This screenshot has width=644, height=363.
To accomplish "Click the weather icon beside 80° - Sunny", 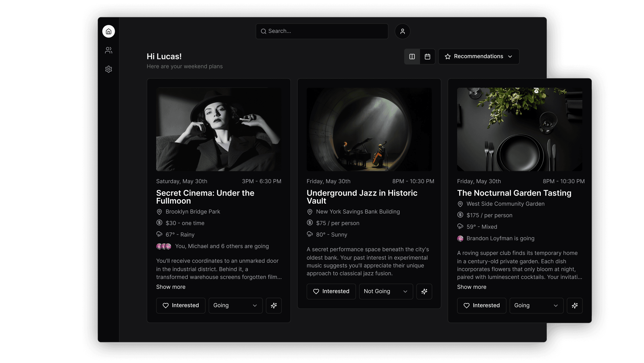I will (310, 234).
